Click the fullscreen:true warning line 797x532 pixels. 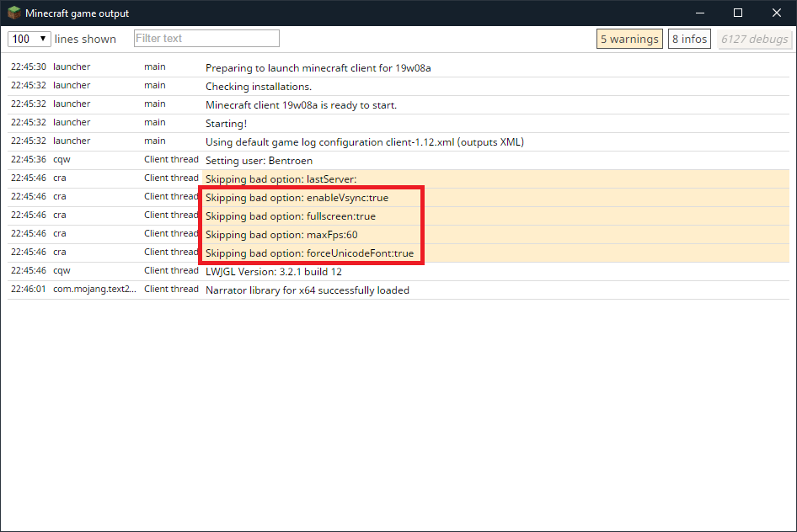point(290,215)
